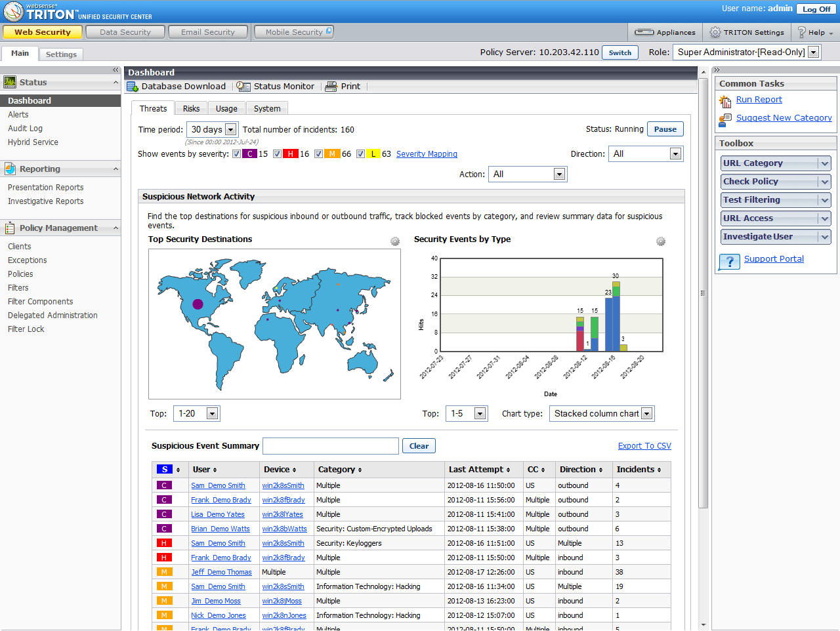This screenshot has height=631, width=840.
Task: Click the Suspicious Event Summary search field
Action: tap(330, 445)
